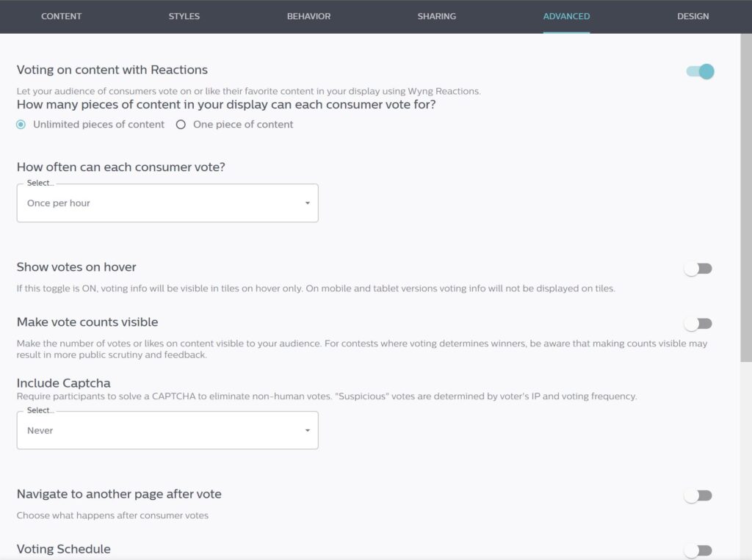
Task: Turn on Make vote counts visible
Action: tap(698, 324)
